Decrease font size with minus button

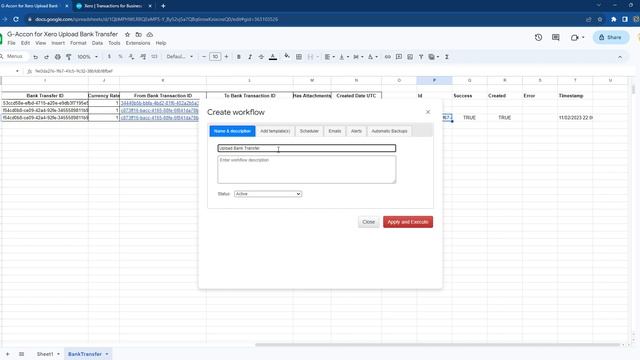[204, 57]
